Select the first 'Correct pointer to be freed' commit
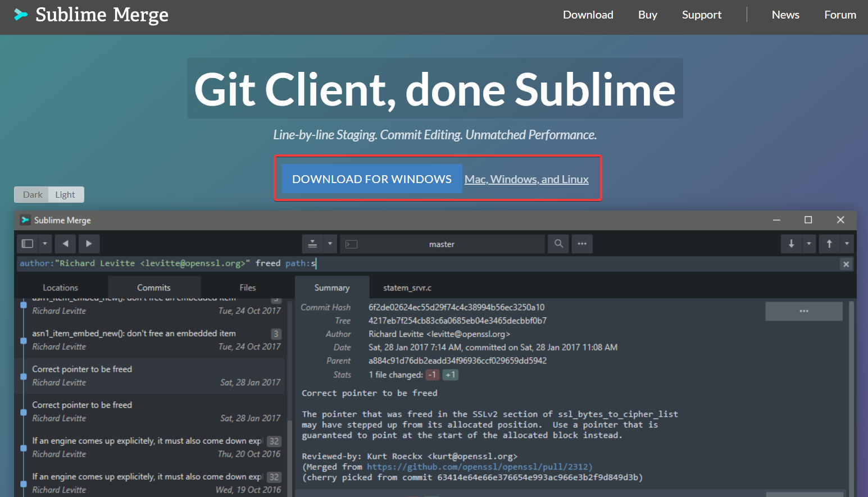The width and height of the screenshot is (868, 497). tap(151, 376)
